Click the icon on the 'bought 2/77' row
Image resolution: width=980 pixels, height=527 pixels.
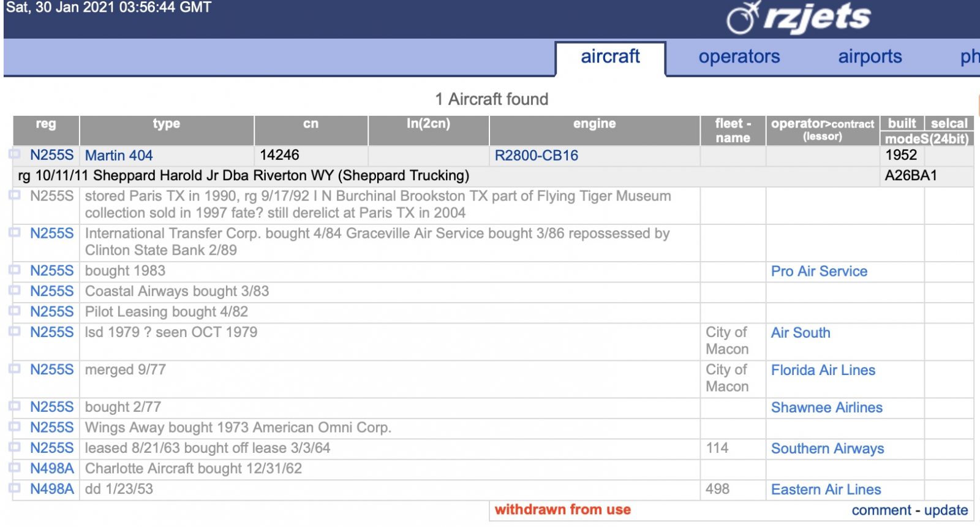(x=15, y=406)
